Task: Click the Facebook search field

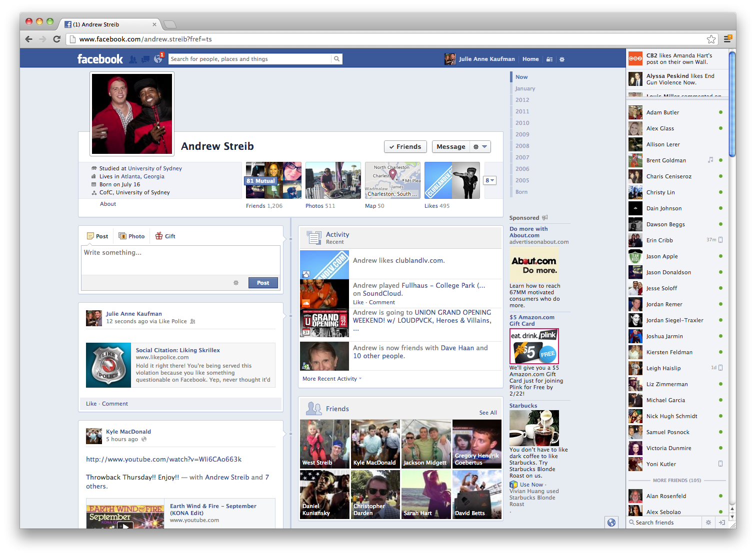Action: tap(250, 59)
